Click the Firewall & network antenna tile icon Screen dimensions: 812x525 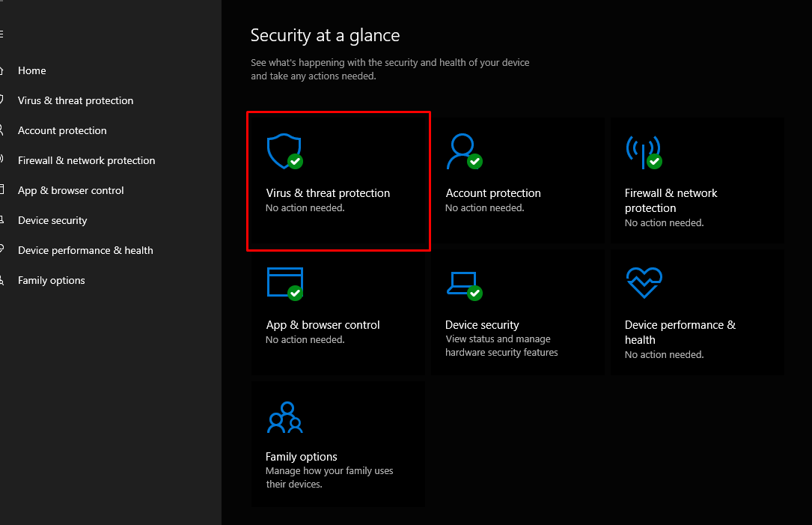tap(644, 152)
